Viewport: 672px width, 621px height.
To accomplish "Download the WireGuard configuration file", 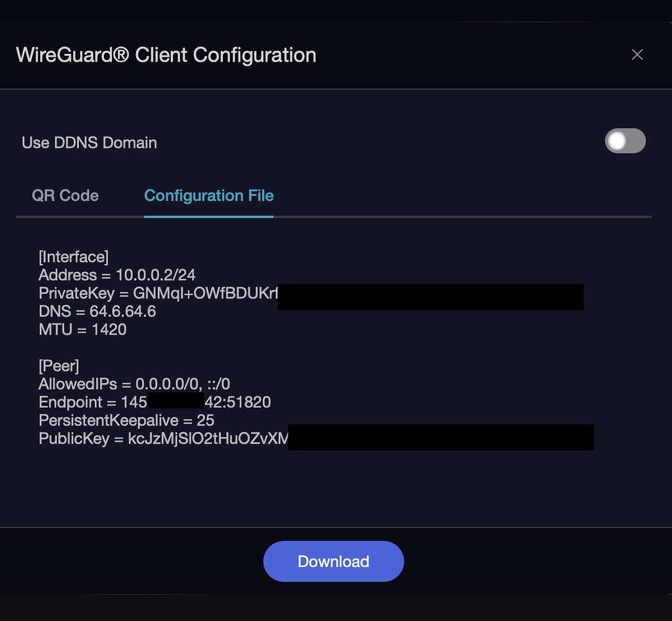I will [x=334, y=561].
